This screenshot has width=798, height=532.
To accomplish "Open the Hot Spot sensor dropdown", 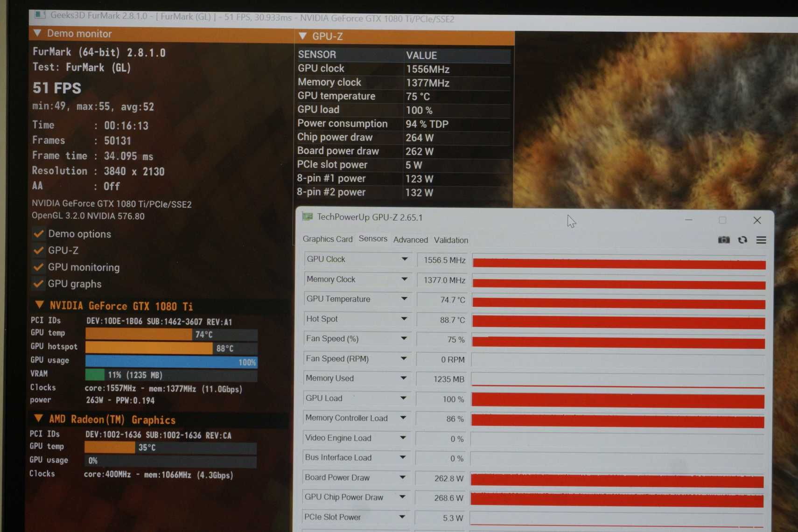I will (x=404, y=319).
